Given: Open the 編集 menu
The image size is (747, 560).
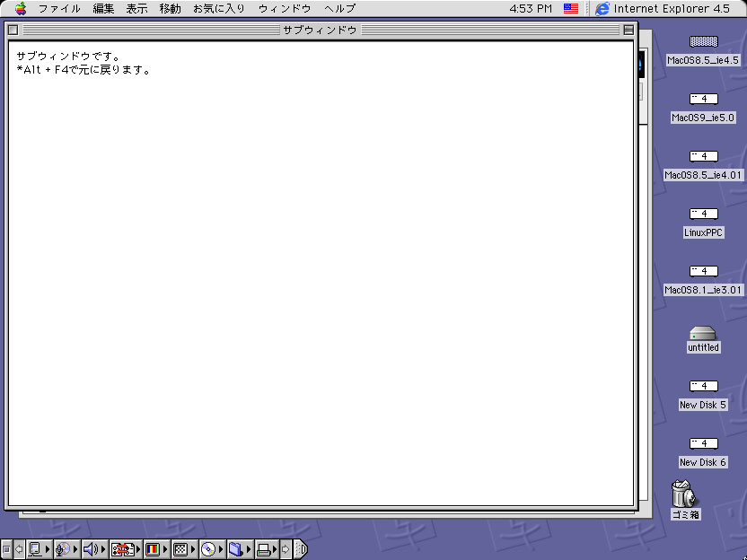Looking at the screenshot, I should [103, 9].
